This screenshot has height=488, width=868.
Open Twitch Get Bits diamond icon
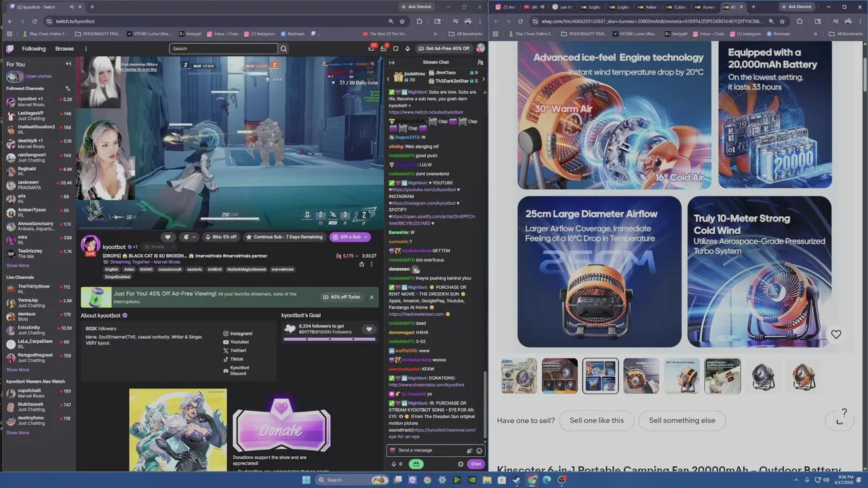point(408,49)
